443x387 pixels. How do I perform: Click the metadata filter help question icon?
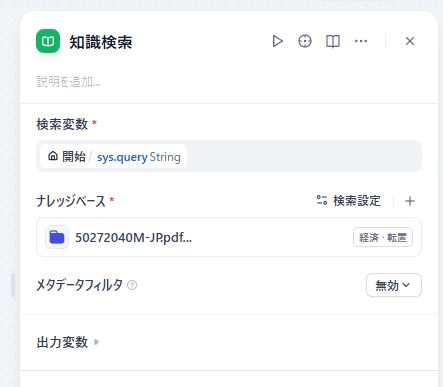coord(132,285)
